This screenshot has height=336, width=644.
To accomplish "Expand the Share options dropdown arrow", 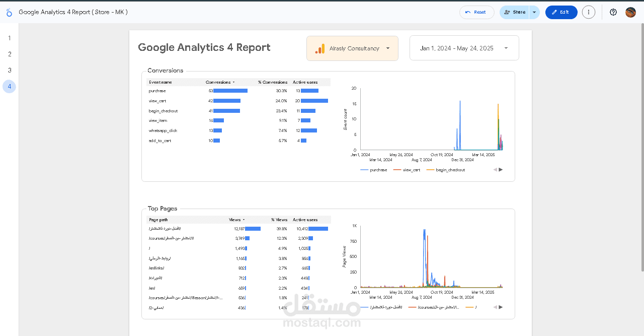I will coord(534,12).
